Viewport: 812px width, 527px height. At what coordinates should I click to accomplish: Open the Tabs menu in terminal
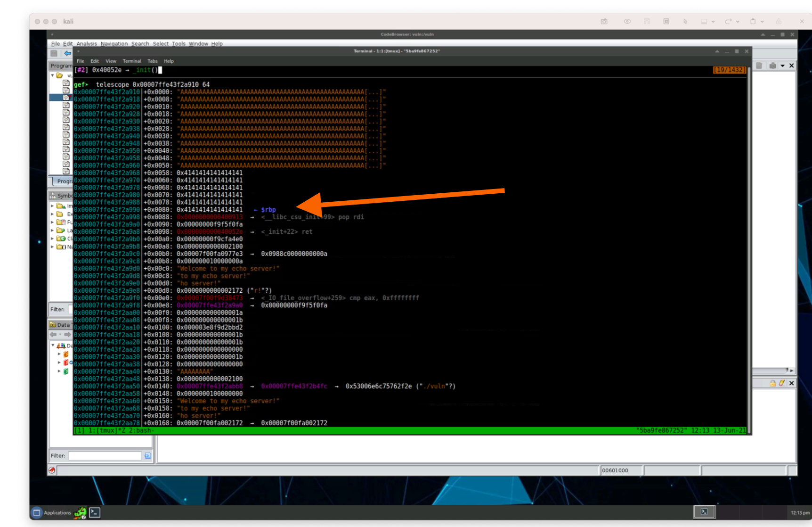point(152,61)
